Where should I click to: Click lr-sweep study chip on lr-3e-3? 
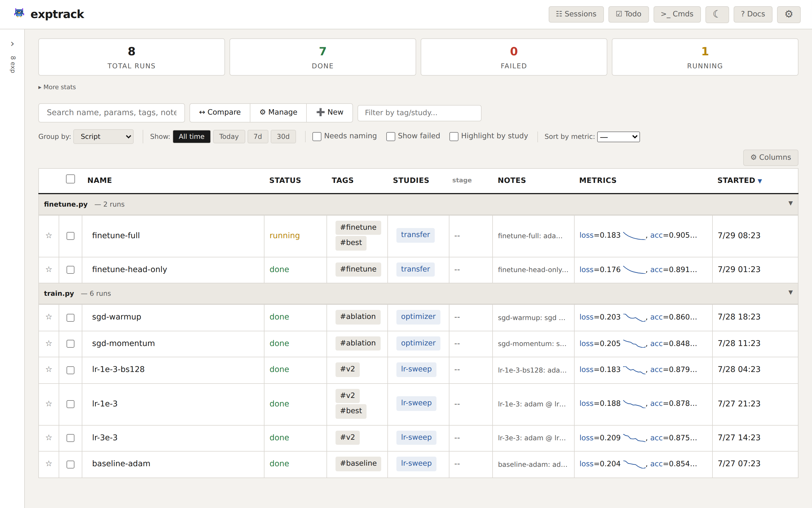tap(416, 437)
